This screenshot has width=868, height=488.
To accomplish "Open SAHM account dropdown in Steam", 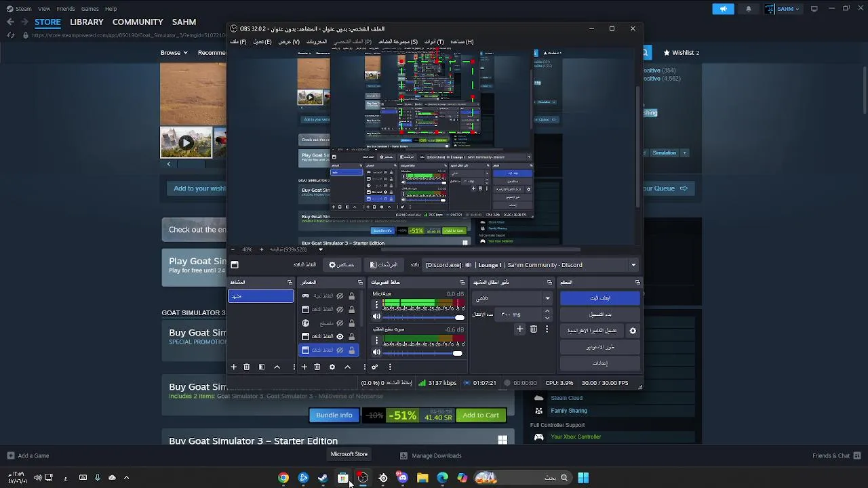I will [x=783, y=9].
